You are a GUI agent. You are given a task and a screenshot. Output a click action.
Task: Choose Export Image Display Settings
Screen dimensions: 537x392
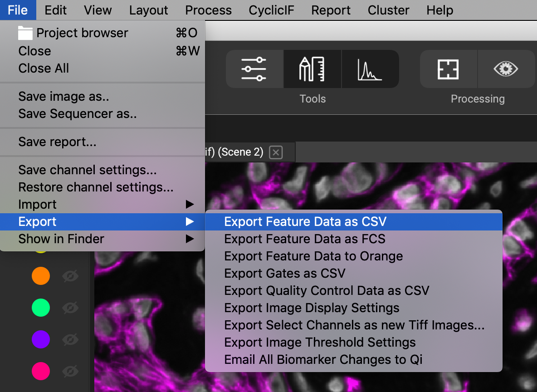coord(354,308)
